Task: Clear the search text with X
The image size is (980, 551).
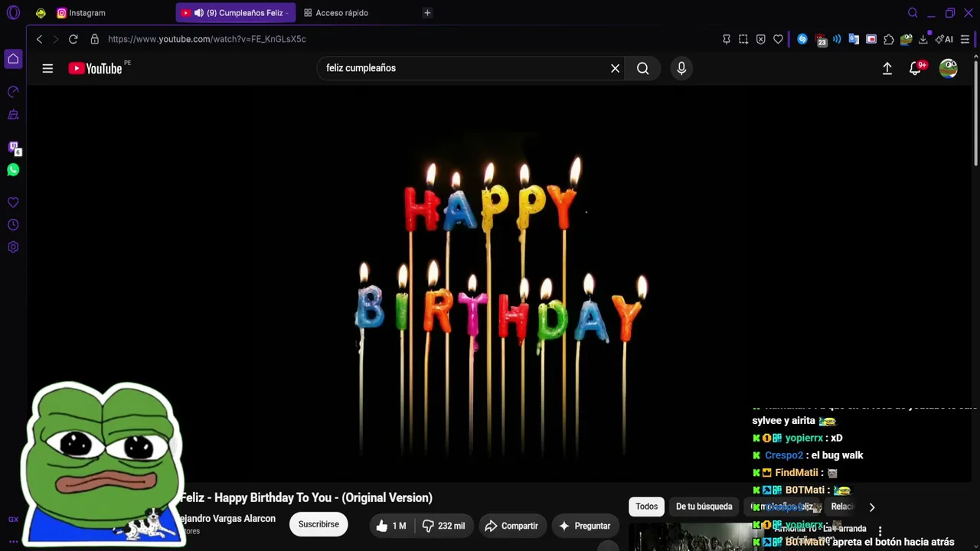Action: click(x=615, y=68)
